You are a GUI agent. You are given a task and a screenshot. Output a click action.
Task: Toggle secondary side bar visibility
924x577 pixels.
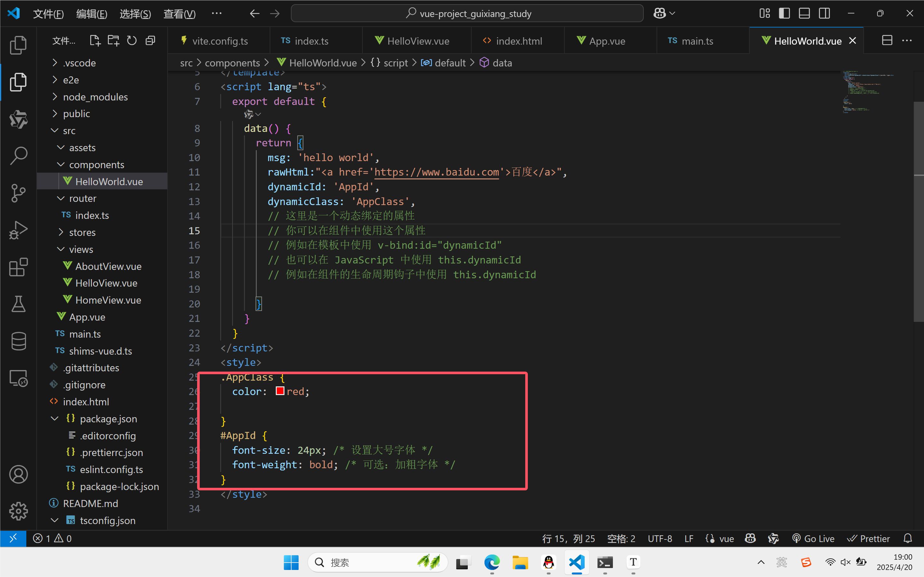[824, 13]
